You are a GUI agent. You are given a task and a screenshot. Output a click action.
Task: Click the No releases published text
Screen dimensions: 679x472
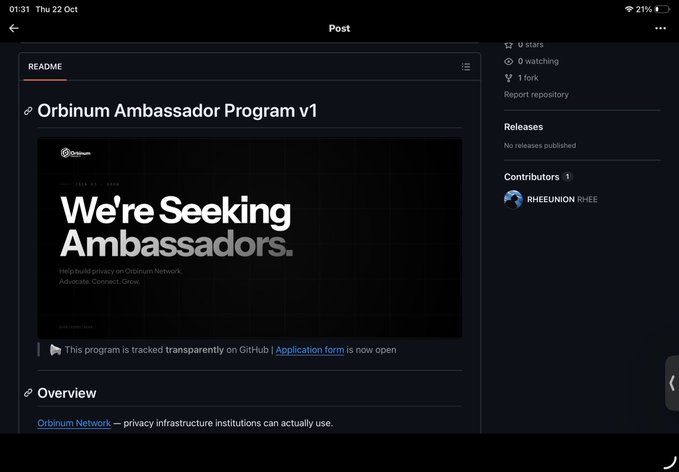click(x=540, y=145)
